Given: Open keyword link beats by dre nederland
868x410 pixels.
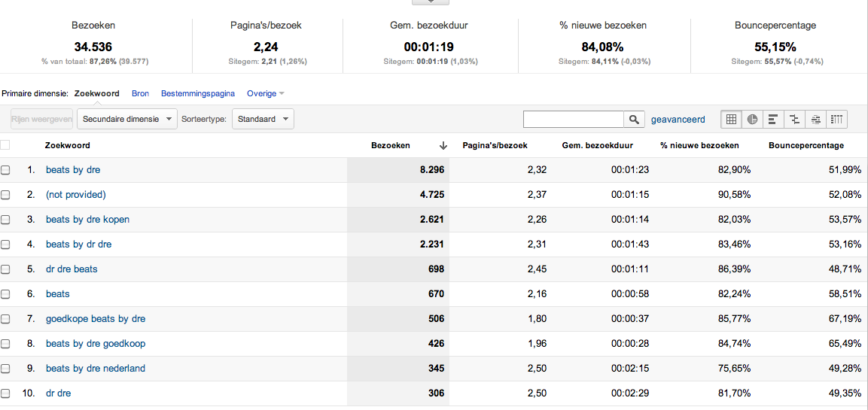Looking at the screenshot, I should 96,369.
